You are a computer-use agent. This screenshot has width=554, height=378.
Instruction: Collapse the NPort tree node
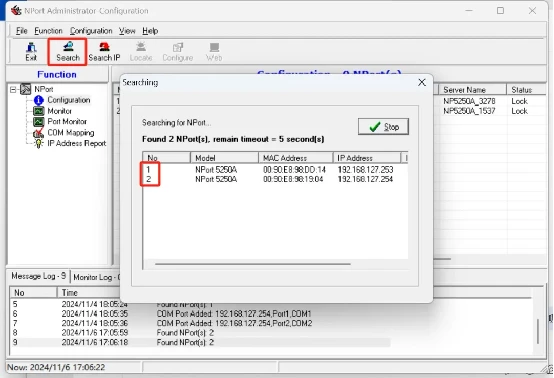coord(13,89)
